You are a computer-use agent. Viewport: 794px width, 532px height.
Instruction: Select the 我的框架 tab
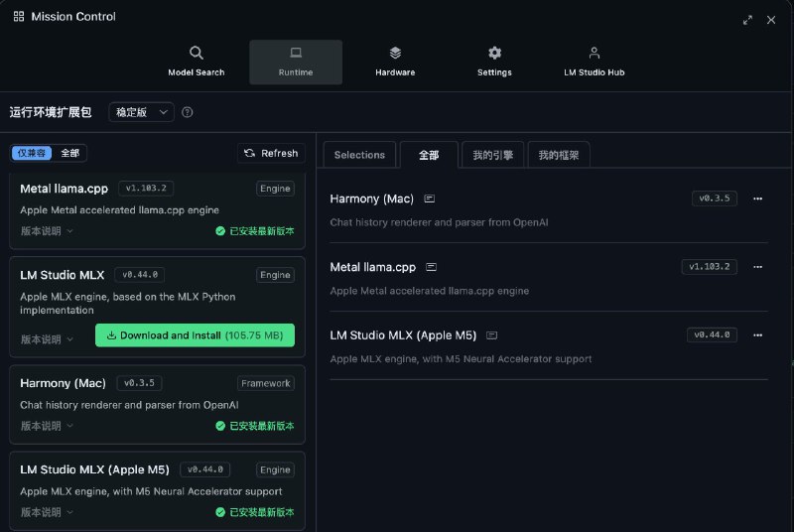pos(559,155)
